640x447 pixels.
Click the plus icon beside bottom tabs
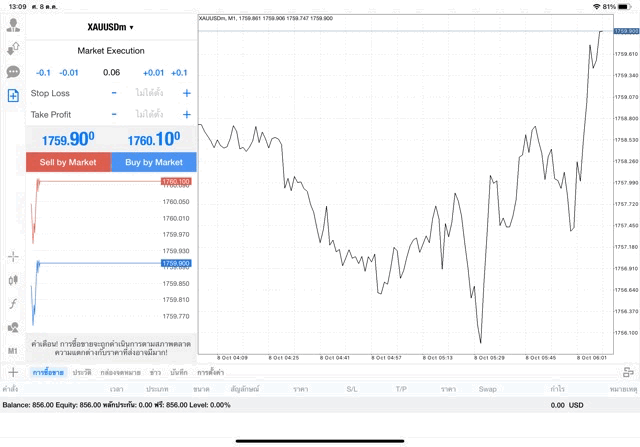coord(13,372)
